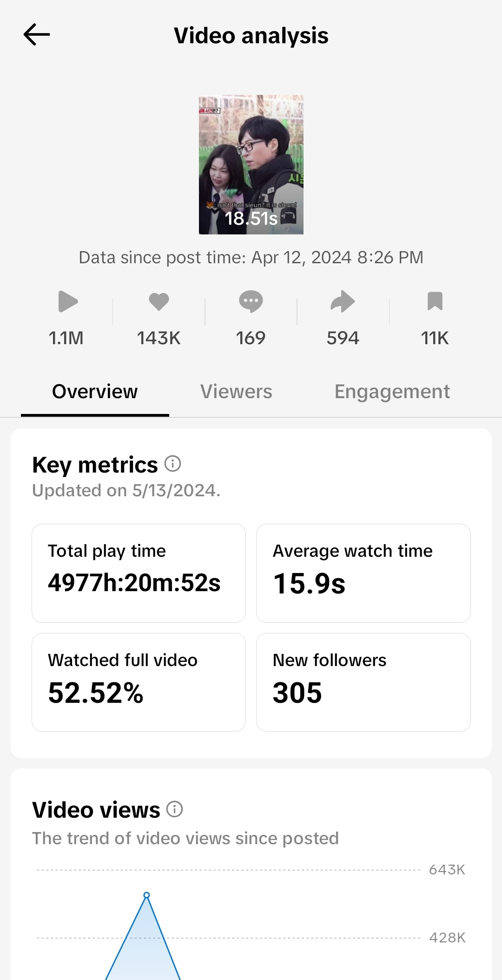Viewport: 502px width, 980px height.
Task: Select the Overview tab
Action: pyautogui.click(x=95, y=392)
